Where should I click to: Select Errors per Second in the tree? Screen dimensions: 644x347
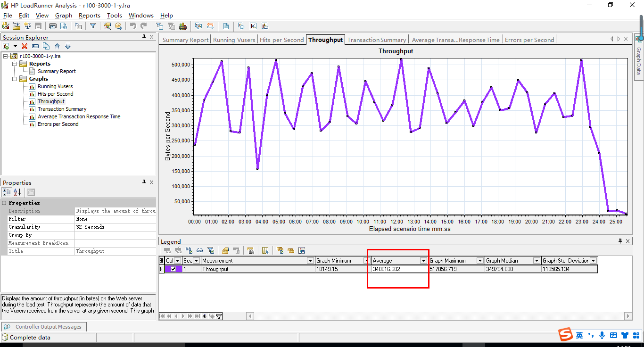58,124
